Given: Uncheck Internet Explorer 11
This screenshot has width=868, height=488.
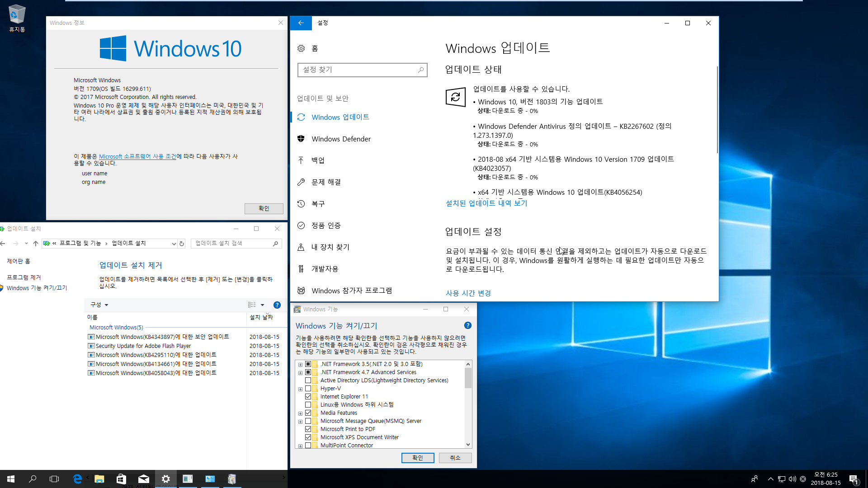Looking at the screenshot, I should coord(308,397).
